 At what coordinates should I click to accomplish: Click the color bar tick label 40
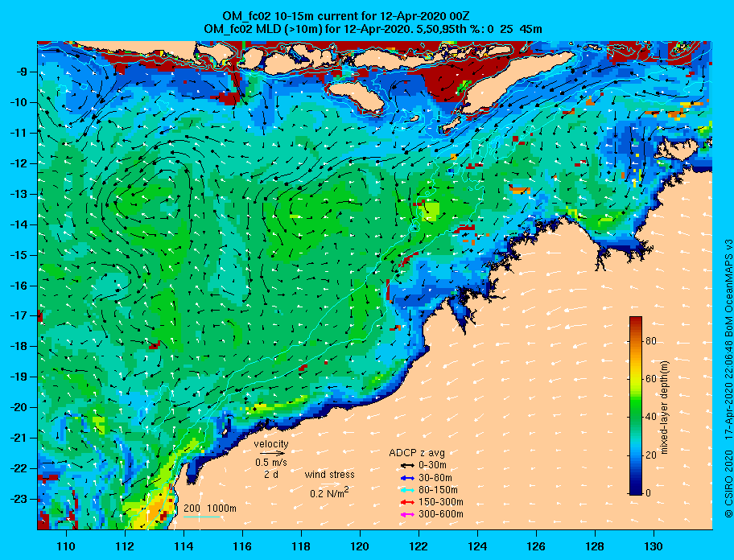651,417
